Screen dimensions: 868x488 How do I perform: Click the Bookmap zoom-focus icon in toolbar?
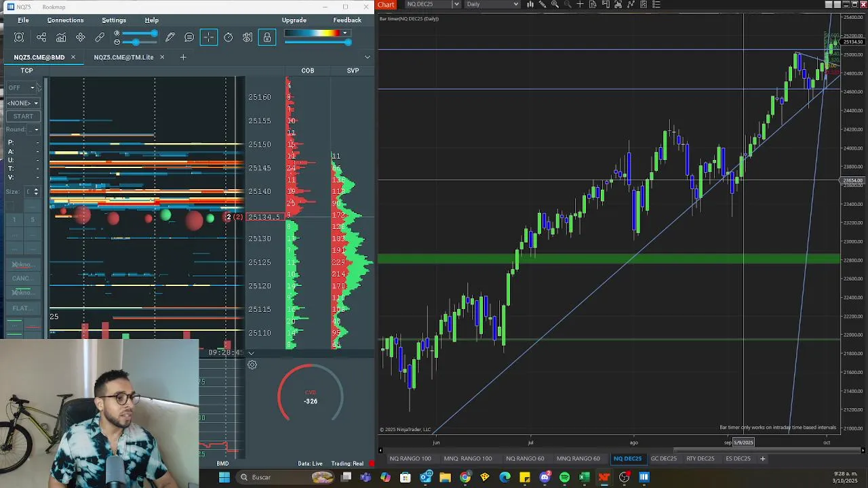point(19,37)
